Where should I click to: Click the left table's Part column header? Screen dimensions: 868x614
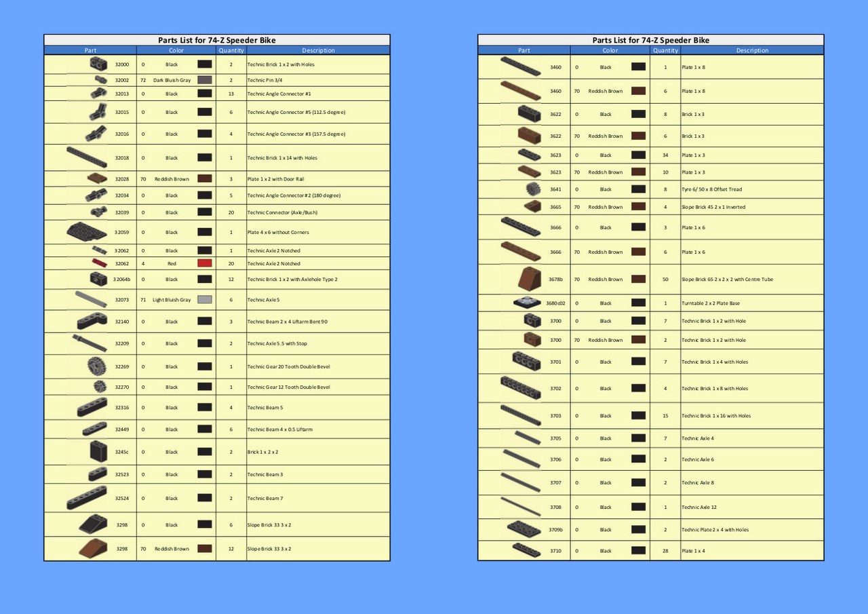click(90, 50)
